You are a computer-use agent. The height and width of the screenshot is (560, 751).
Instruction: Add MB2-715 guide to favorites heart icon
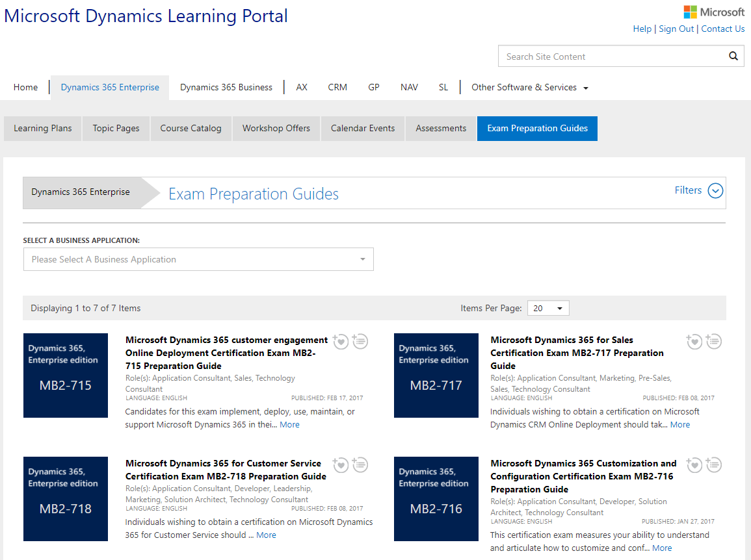341,341
